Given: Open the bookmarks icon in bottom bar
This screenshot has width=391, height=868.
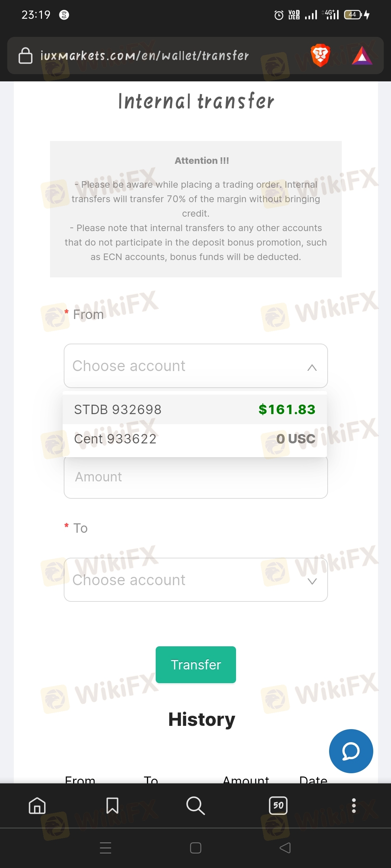Looking at the screenshot, I should click(x=112, y=805).
